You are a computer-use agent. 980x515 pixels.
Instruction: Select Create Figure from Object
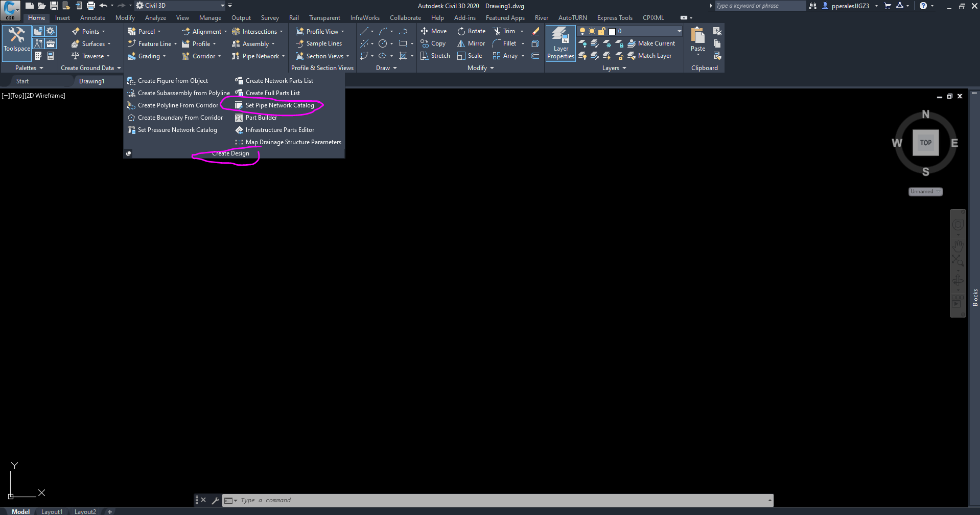tap(168, 81)
